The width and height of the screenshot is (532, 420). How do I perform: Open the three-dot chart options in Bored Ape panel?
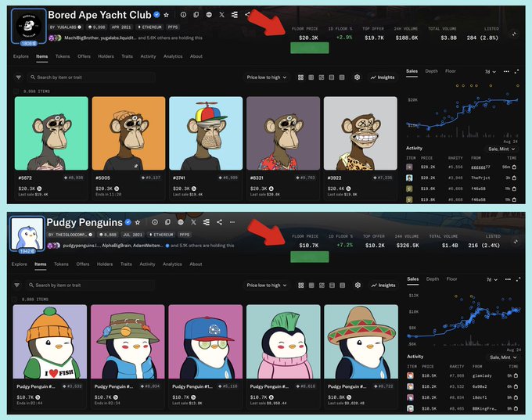[x=506, y=72]
